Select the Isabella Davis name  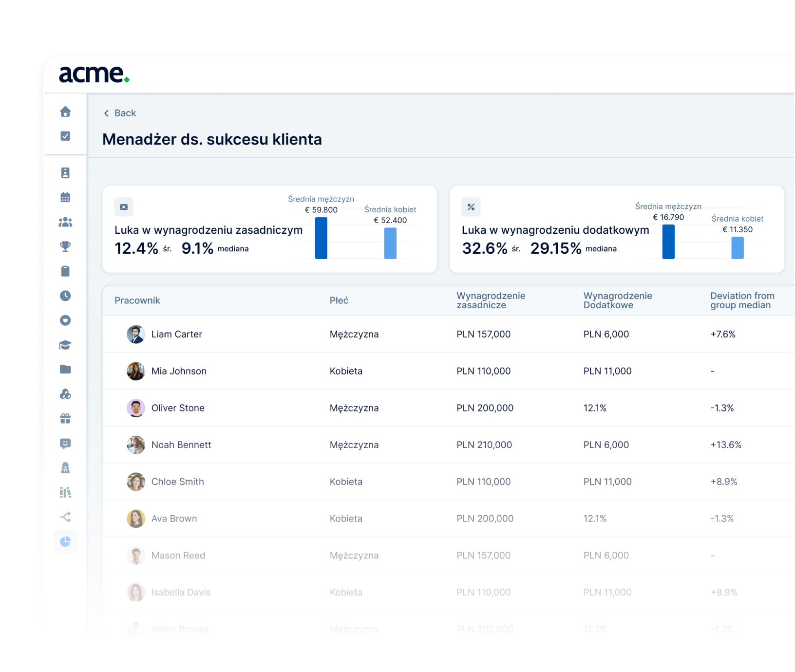tap(181, 592)
